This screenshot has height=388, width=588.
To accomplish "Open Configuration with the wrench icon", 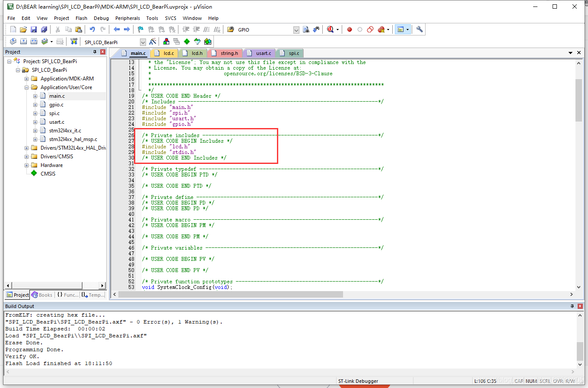I will [x=420, y=29].
